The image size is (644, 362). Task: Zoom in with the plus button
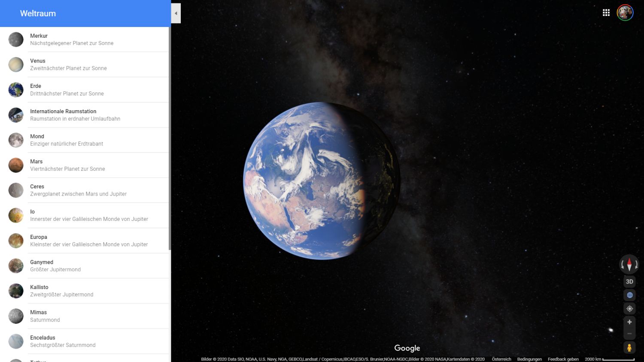pyautogui.click(x=629, y=322)
